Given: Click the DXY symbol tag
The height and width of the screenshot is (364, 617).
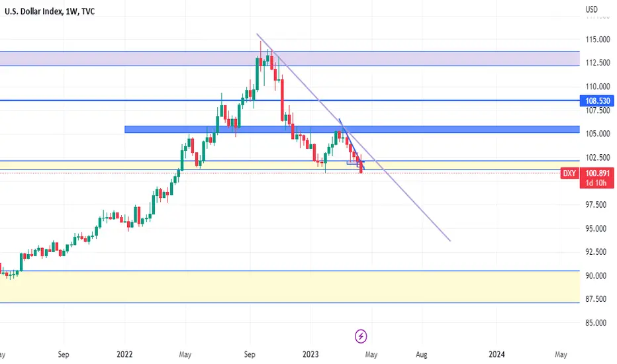Looking at the screenshot, I should tap(569, 173).
